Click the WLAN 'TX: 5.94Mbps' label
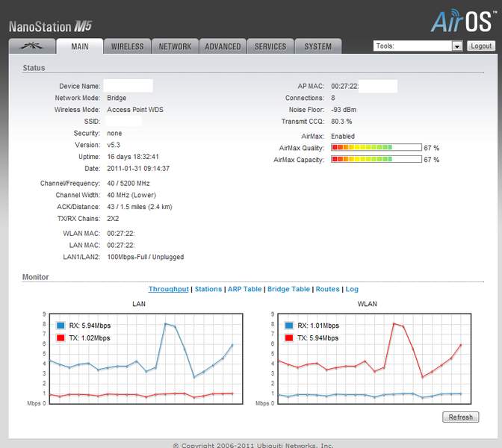Image resolution: width=502 pixels, height=448 pixels. click(x=318, y=337)
